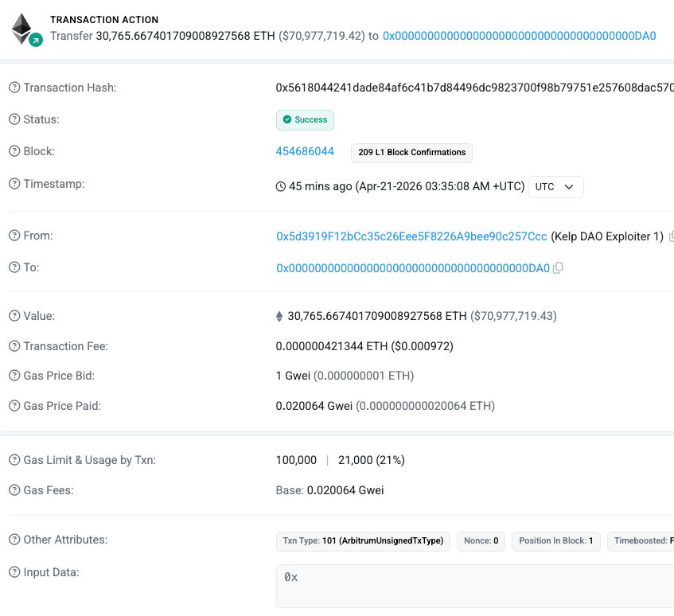Click the Success status badge
The image size is (674, 616).
coord(305,120)
